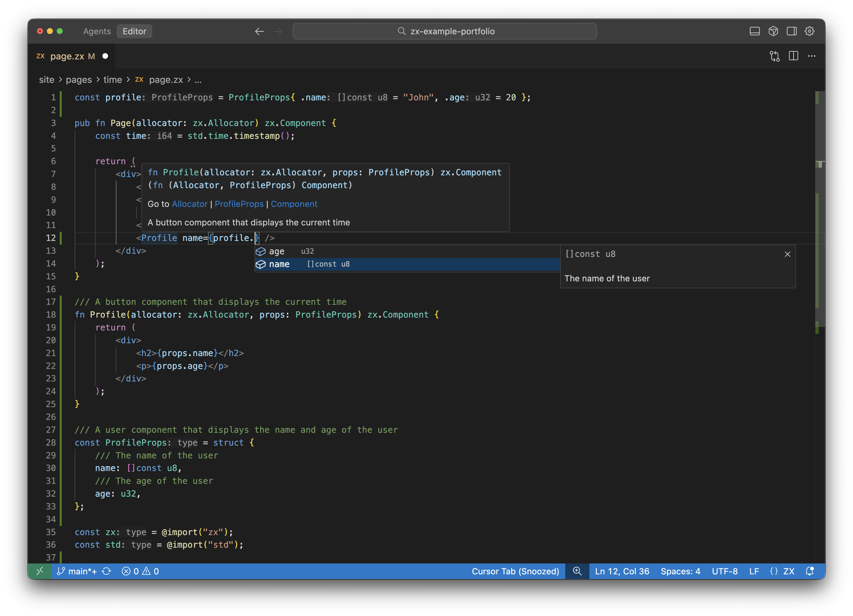
Task: Navigate back with the left arrow
Action: pyautogui.click(x=259, y=31)
